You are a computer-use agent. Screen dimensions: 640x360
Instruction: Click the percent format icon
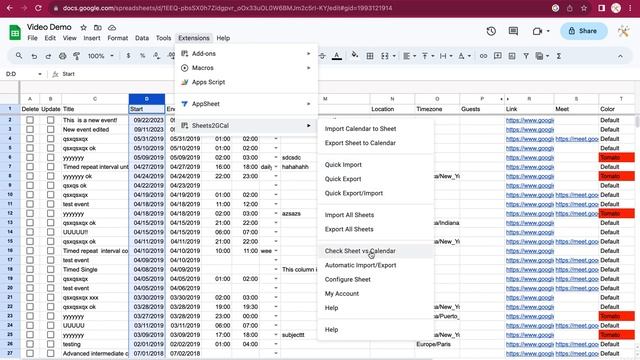[142, 56]
